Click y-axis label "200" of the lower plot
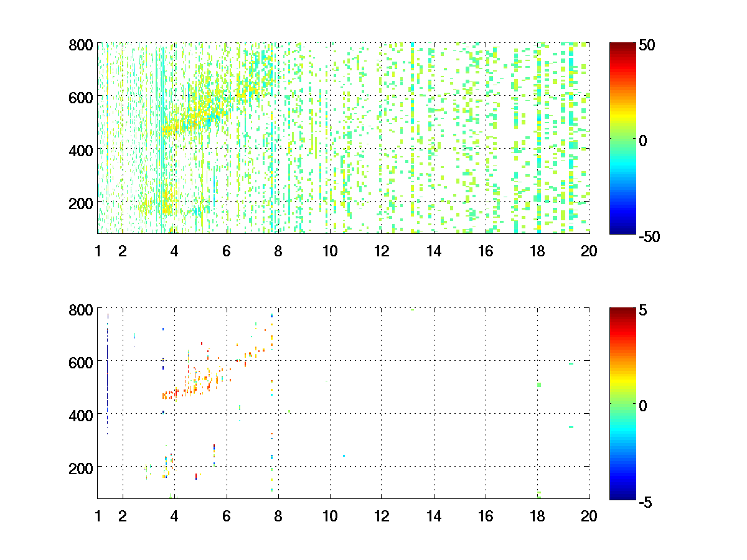Viewport: 747px width, 560px height. [x=81, y=467]
